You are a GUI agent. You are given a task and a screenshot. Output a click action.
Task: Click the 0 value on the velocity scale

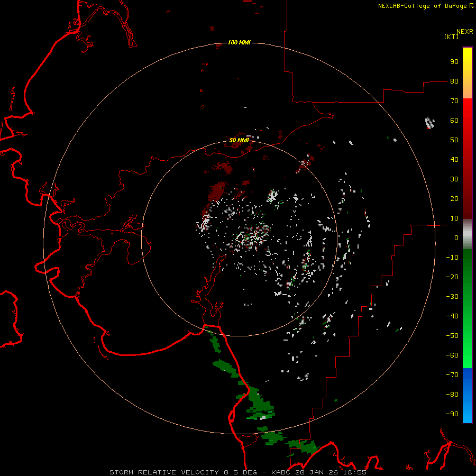pyautogui.click(x=456, y=238)
